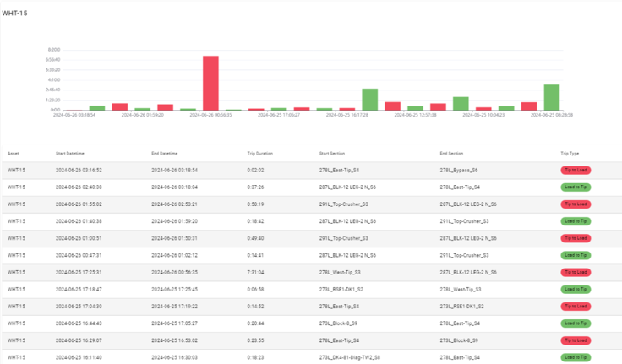Click Load to Tip badge in 0:37:26 row
Screen dimensions: 622x364
[x=576, y=187]
